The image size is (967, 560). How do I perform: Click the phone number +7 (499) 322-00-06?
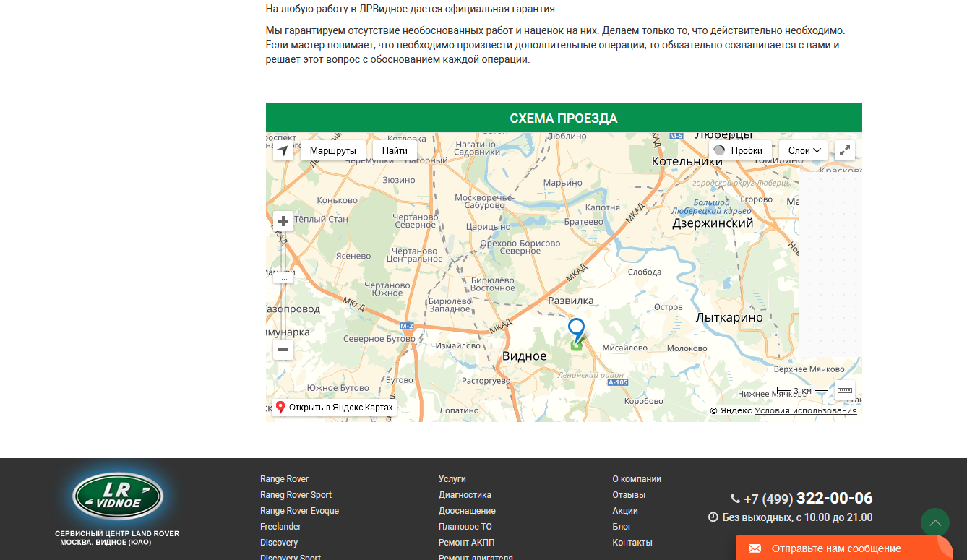coord(807,499)
